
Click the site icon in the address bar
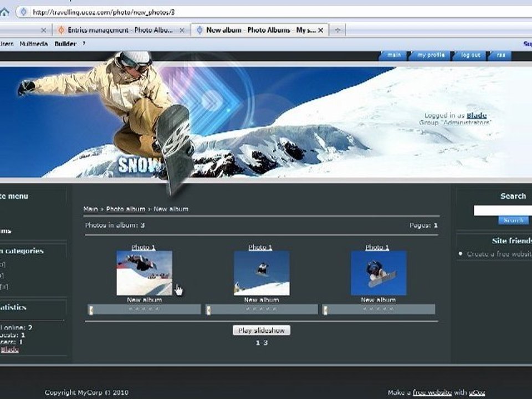point(23,12)
